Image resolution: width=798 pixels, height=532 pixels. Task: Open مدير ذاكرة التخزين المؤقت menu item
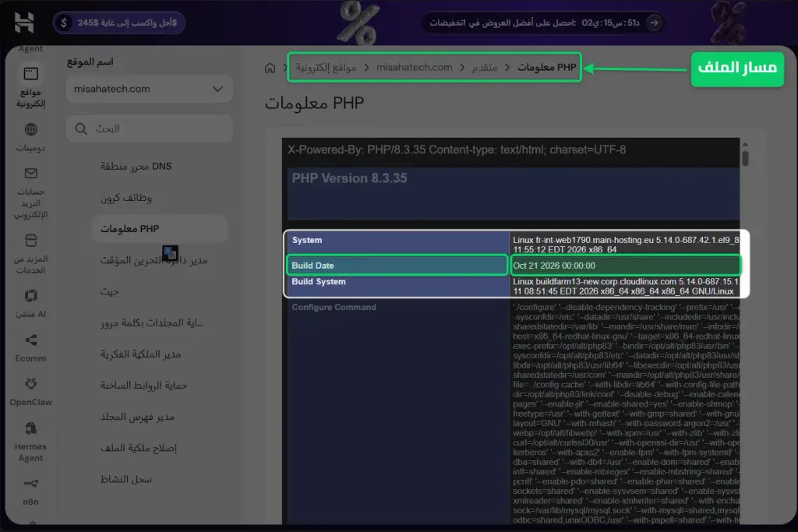pos(154,260)
